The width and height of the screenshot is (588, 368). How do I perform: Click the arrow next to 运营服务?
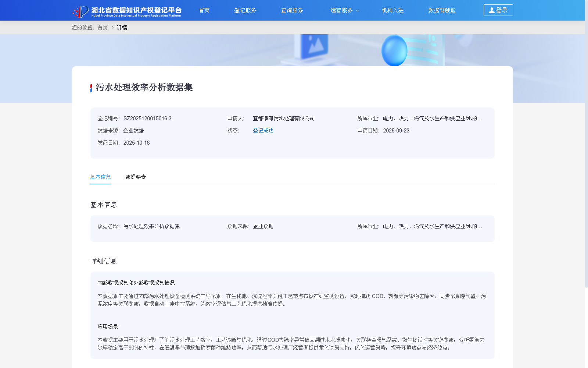pos(357,11)
